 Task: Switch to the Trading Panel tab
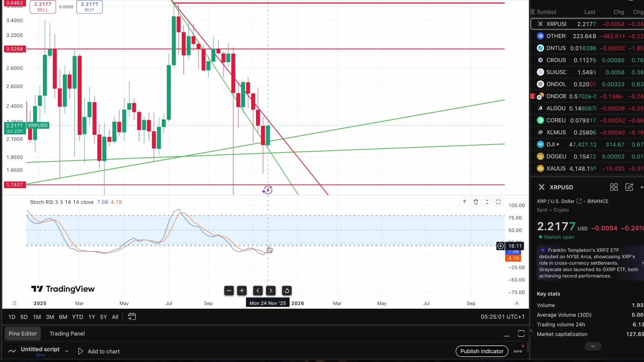(67, 334)
